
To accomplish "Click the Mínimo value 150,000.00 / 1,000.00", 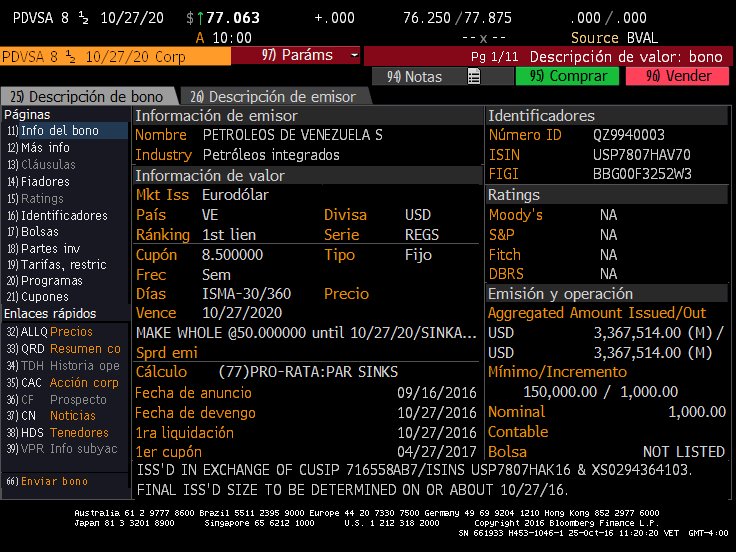I will pyautogui.click(x=600, y=391).
